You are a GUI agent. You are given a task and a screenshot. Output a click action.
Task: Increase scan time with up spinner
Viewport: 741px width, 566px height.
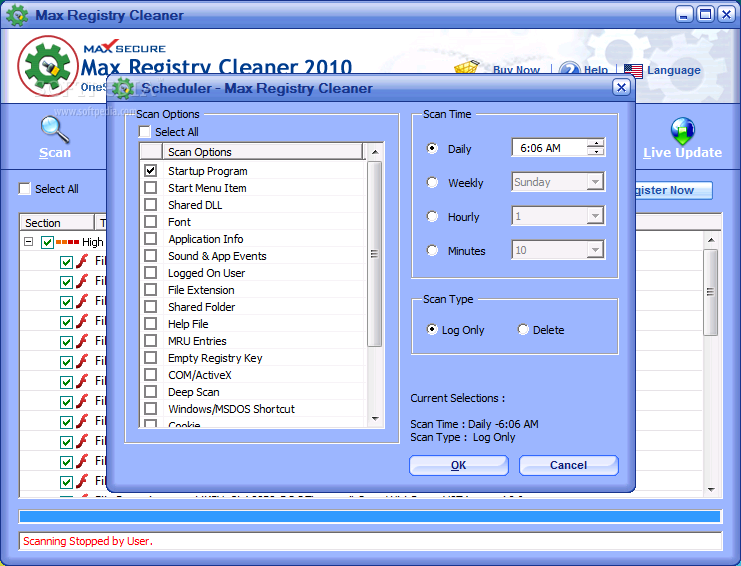pos(596,143)
